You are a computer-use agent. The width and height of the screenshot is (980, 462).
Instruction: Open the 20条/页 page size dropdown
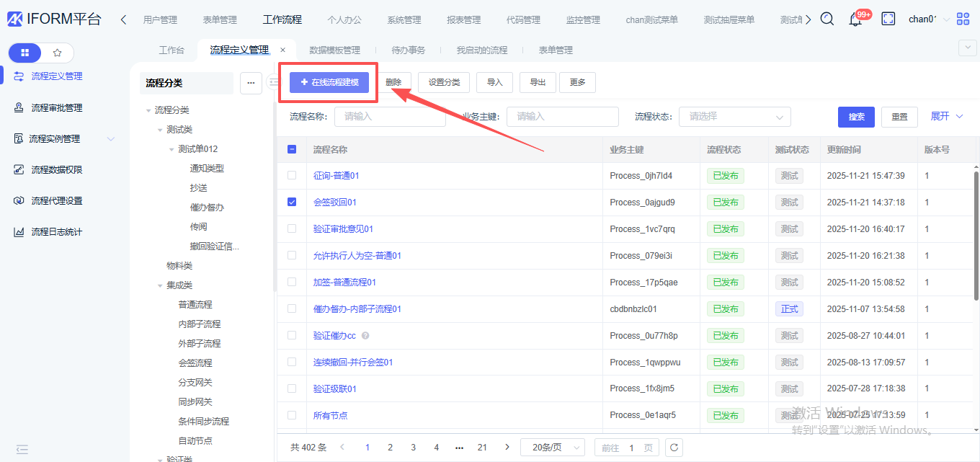click(x=552, y=448)
